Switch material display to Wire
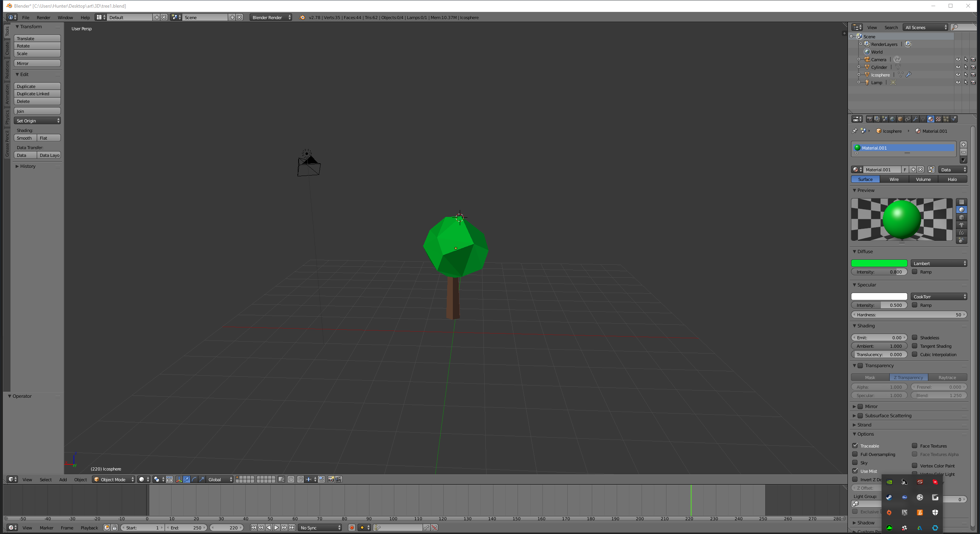Image resolution: width=980 pixels, height=534 pixels. (x=893, y=179)
